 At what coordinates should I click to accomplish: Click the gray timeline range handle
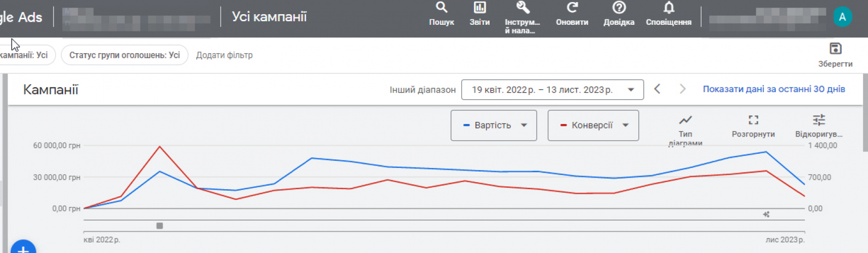(x=160, y=226)
